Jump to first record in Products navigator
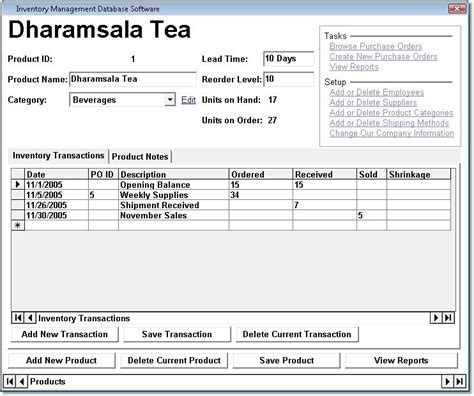 point(10,381)
